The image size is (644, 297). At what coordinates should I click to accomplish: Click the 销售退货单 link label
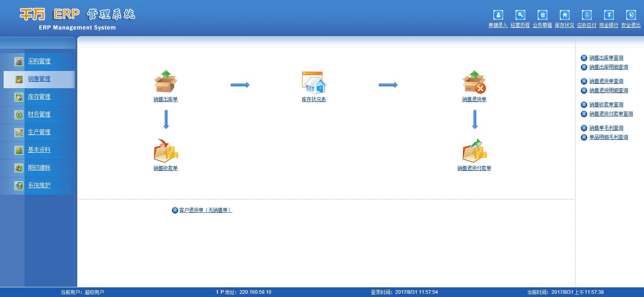pyautogui.click(x=474, y=100)
